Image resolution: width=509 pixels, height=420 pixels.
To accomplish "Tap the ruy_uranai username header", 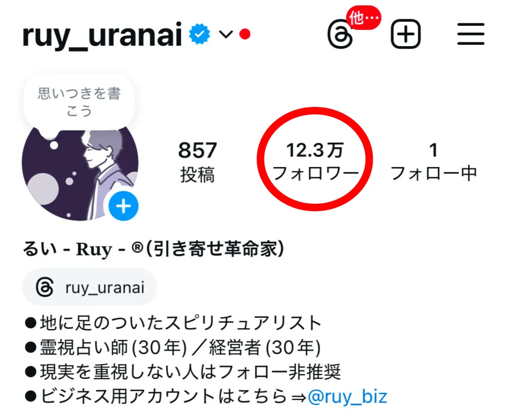I will tap(102, 35).
